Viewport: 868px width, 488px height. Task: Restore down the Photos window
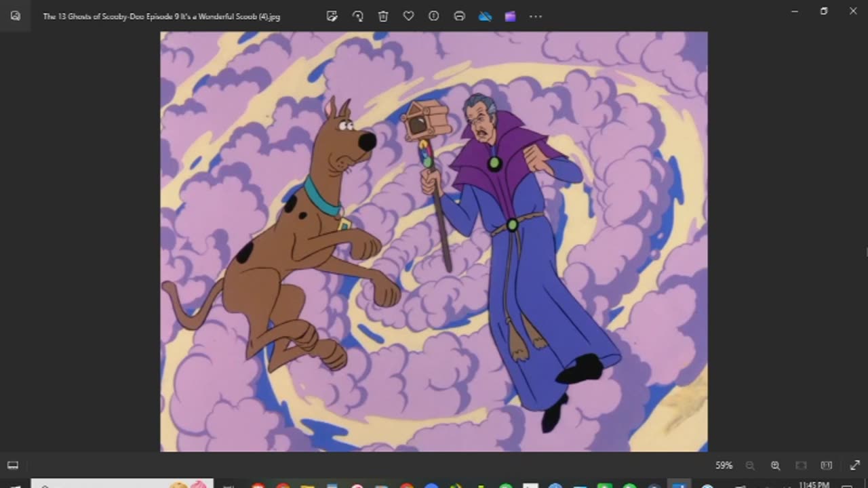click(x=824, y=11)
